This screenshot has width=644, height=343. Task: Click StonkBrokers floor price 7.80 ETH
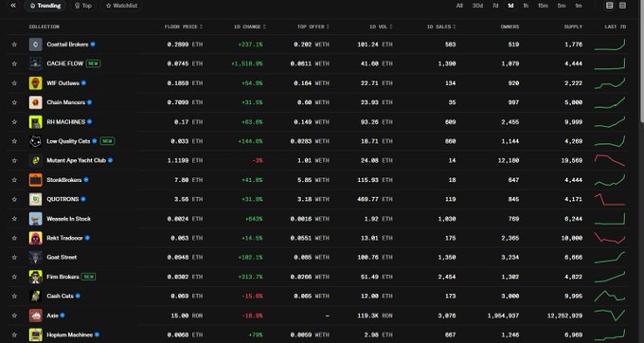pos(188,180)
